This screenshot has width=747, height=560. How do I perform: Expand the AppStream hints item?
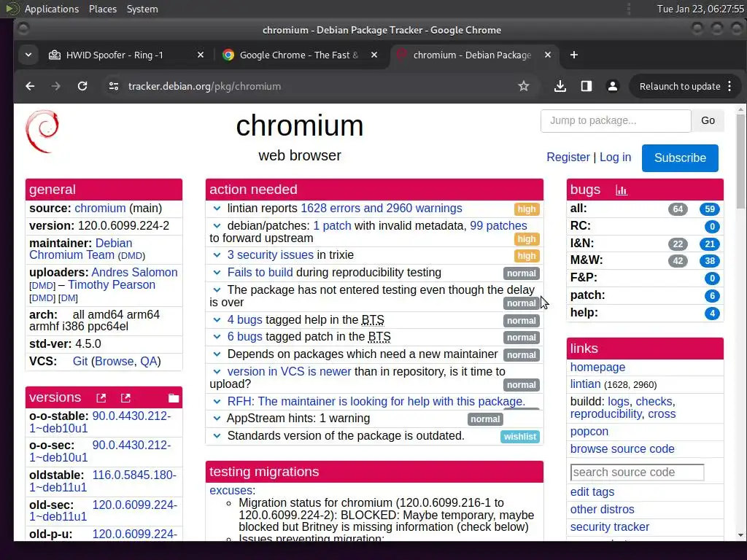tap(217, 419)
